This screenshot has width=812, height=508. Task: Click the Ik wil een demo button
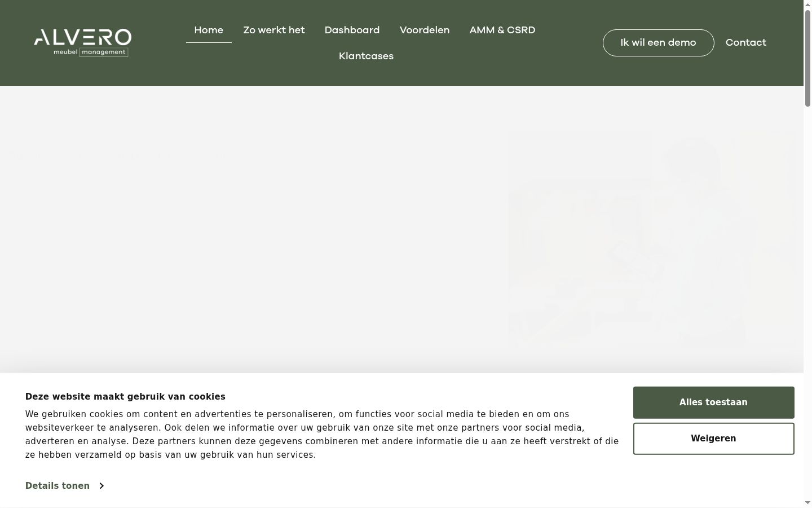pos(658,43)
